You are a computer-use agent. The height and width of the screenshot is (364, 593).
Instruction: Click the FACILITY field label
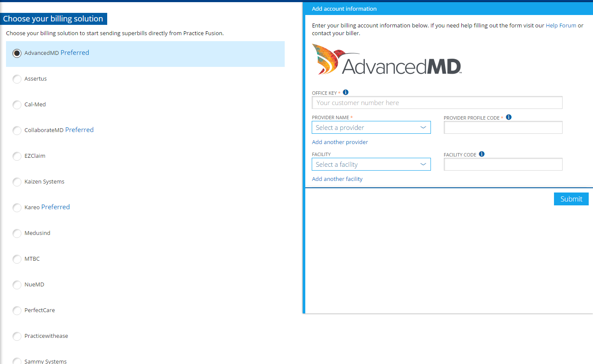pos(322,154)
